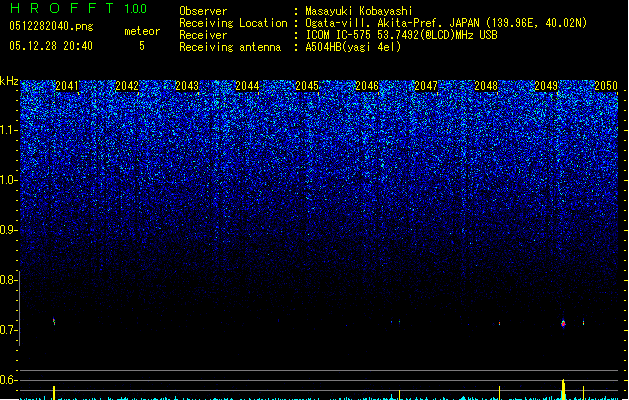Click the 'Receiving antenna' field label
Image resolution: width=629 pixels, height=400 pixels.
230,47
